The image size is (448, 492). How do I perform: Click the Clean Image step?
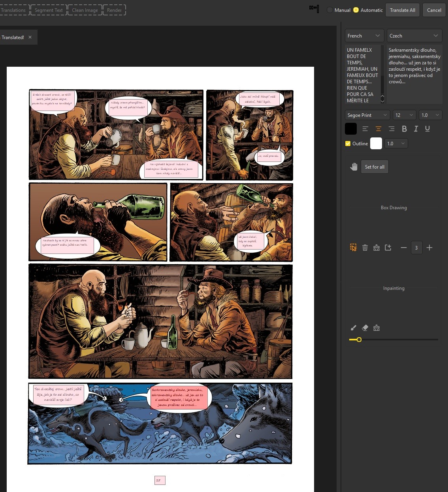click(85, 10)
